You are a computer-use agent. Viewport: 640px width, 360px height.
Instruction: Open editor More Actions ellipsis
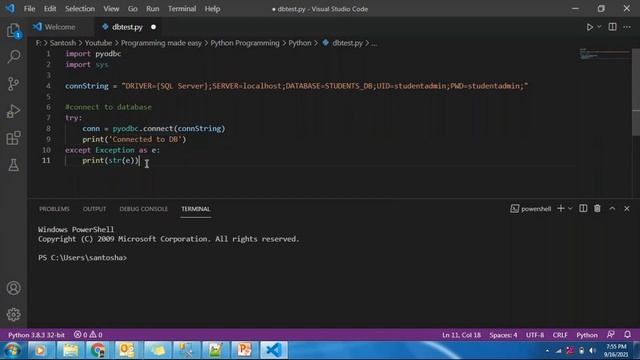[x=627, y=27]
